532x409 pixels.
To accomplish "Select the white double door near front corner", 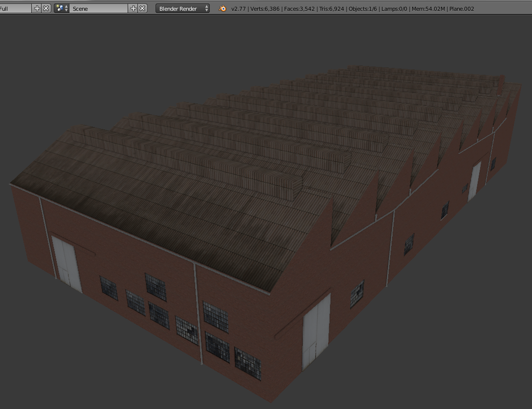I will [x=316, y=332].
